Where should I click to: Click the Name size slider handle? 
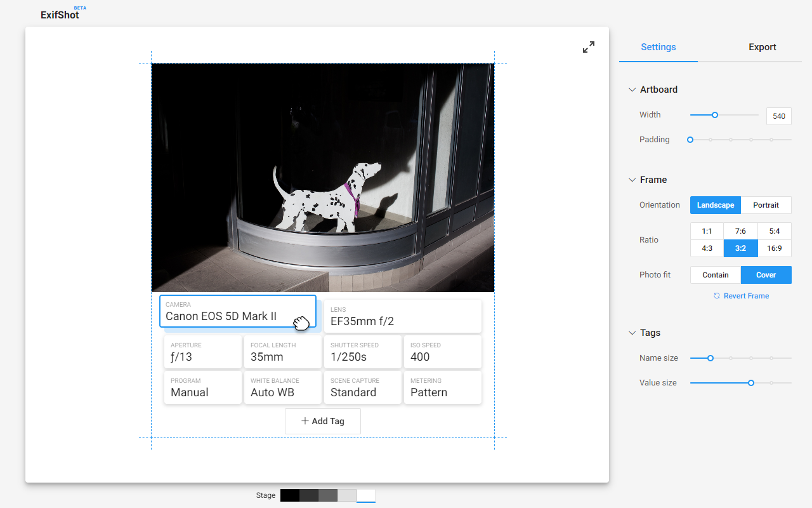[710, 358]
